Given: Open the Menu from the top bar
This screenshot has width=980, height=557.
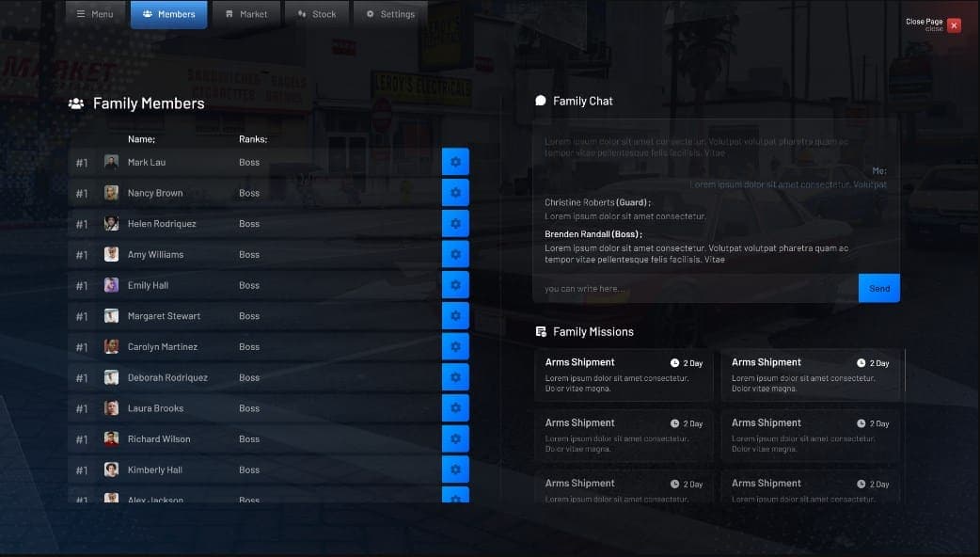Looking at the screenshot, I should click(x=94, y=14).
